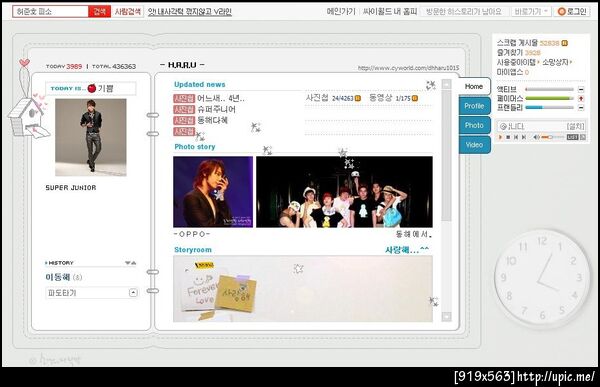The height and width of the screenshot is (387, 600).
Task: Click the minihompy URL link
Action: coord(408,68)
